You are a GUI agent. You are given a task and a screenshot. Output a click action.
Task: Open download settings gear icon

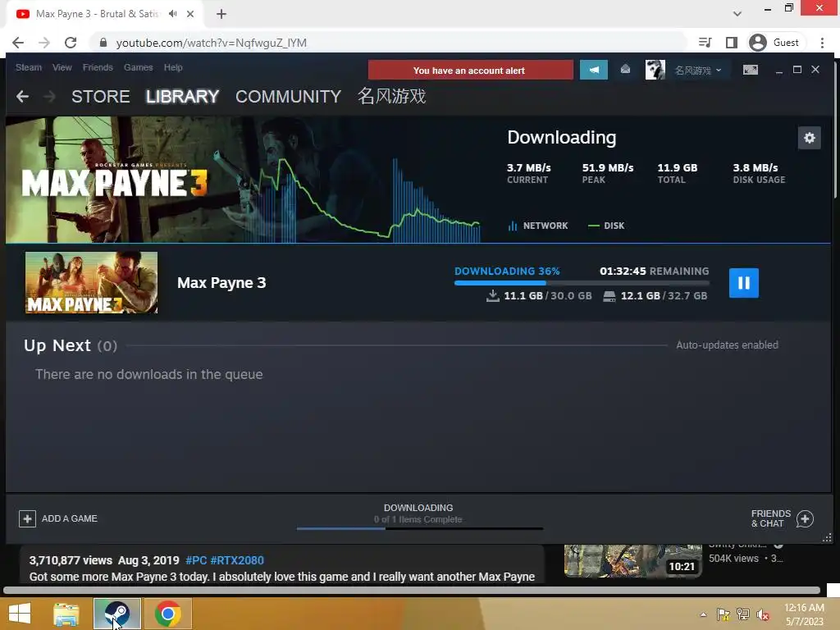click(809, 138)
